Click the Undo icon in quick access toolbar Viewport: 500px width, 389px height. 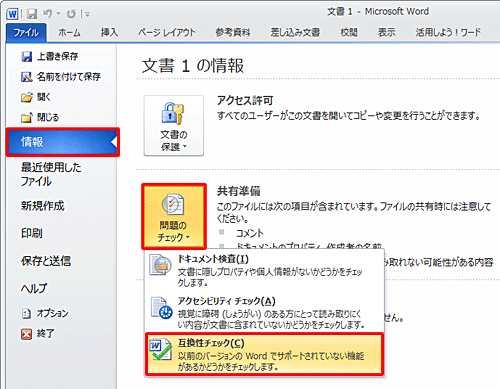[48, 14]
